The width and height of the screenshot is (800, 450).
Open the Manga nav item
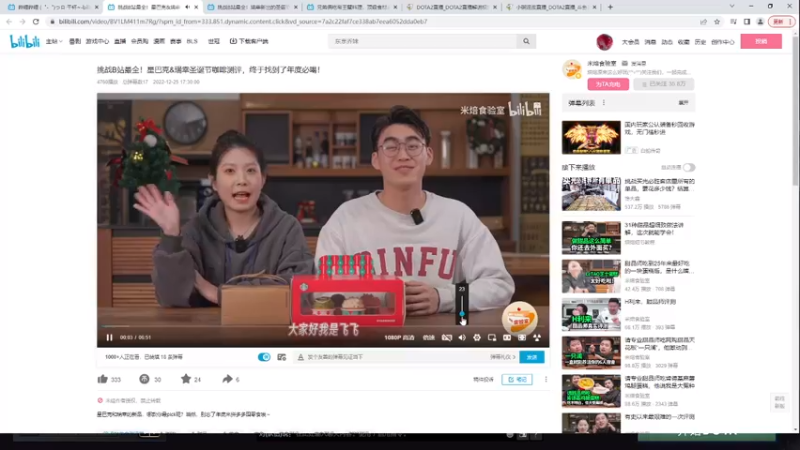[x=159, y=41]
